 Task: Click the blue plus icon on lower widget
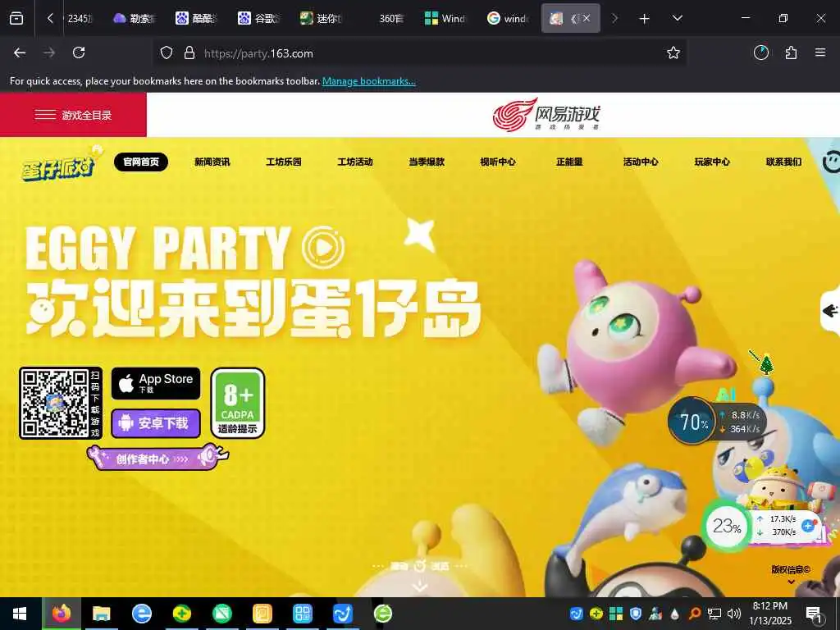click(x=808, y=526)
